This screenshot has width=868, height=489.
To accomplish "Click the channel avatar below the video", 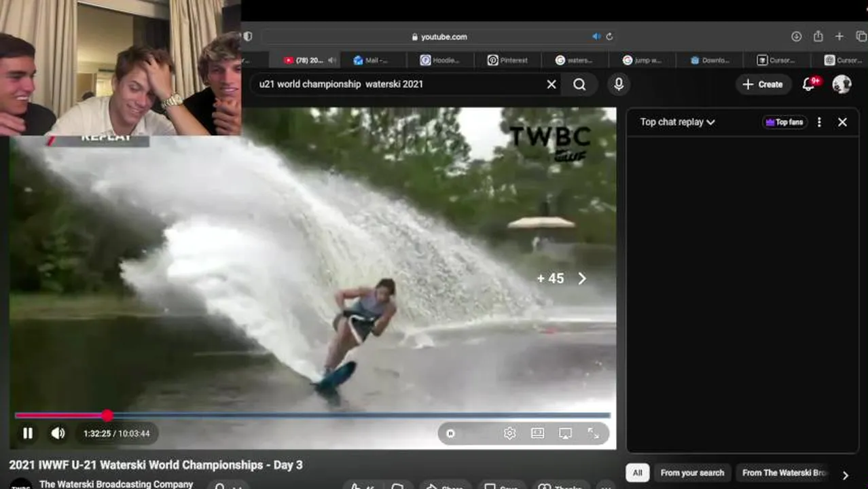I will pos(20,485).
